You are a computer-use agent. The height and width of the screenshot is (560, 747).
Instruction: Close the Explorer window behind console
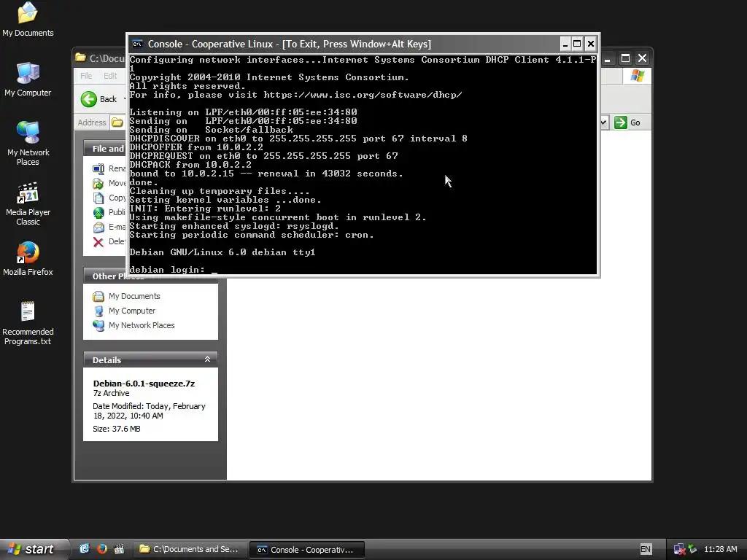642,58
